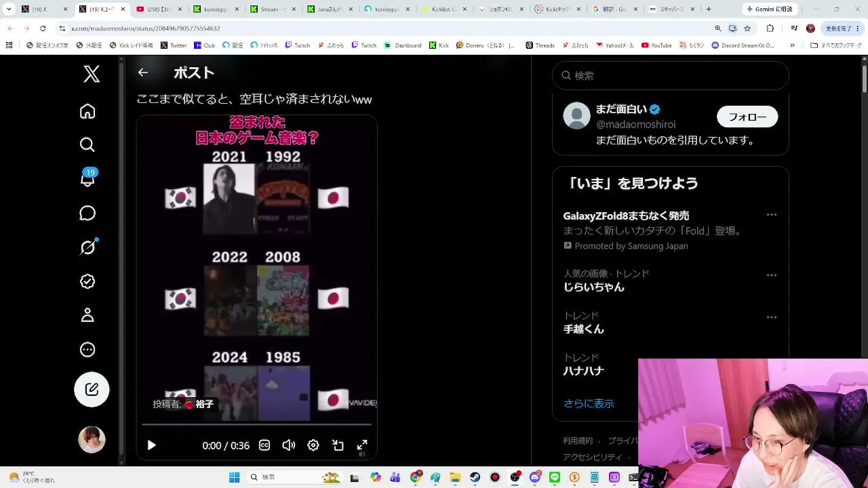Viewport: 868px width, 488px height.
Task: Open video picture-in-picture mode
Action: coord(338,445)
